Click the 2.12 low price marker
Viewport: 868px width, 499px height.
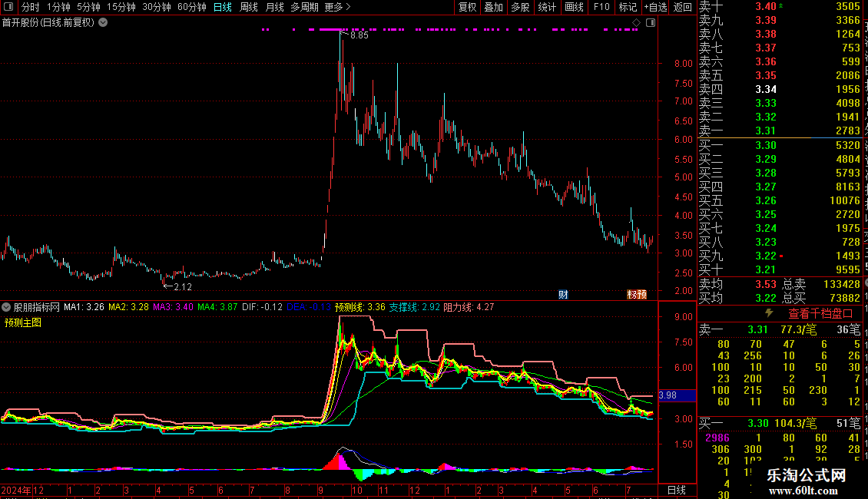click(183, 286)
